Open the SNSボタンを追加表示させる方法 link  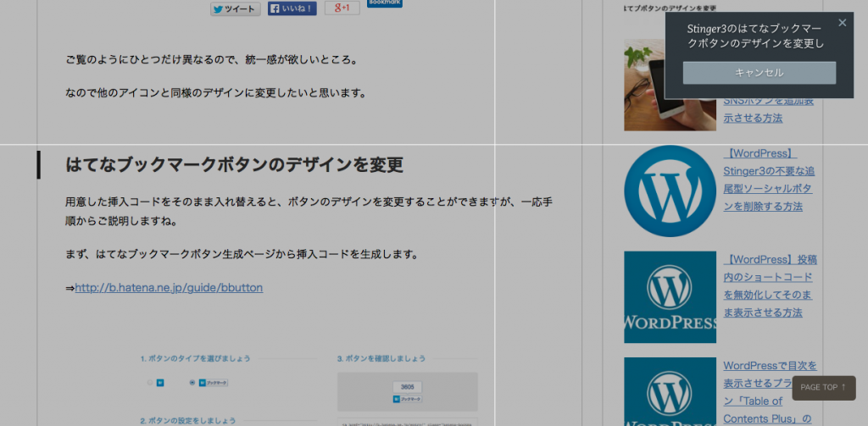click(x=768, y=109)
